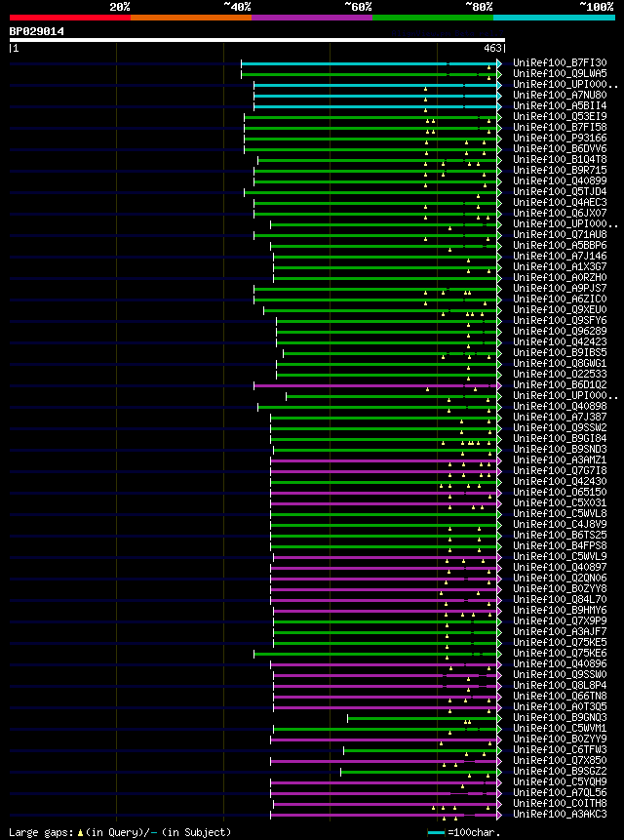
Task: Open hit UniRef100_Q53EI9
Action: point(561,117)
